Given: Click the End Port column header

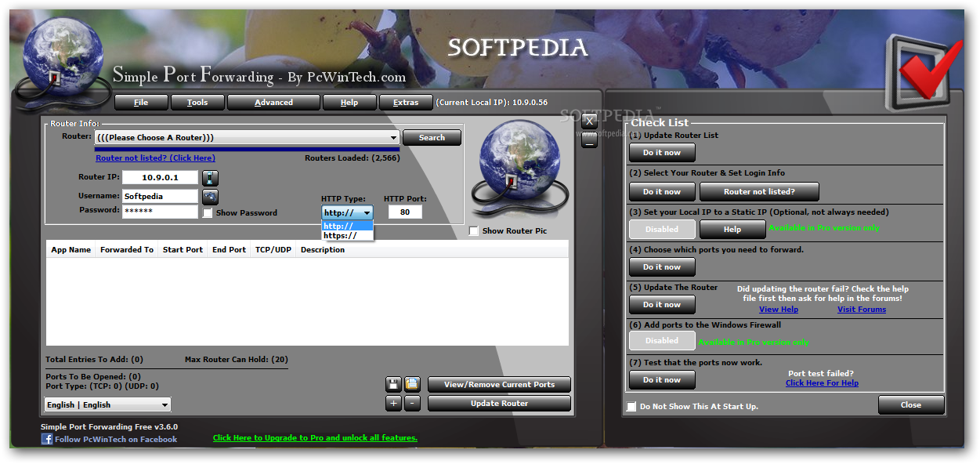Looking at the screenshot, I should pyautogui.click(x=229, y=250).
